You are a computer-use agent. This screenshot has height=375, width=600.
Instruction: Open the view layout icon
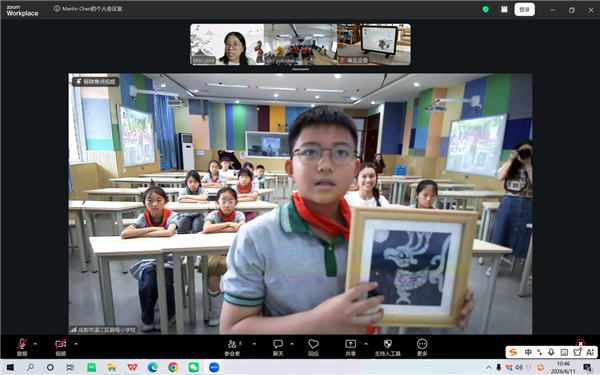(x=504, y=10)
